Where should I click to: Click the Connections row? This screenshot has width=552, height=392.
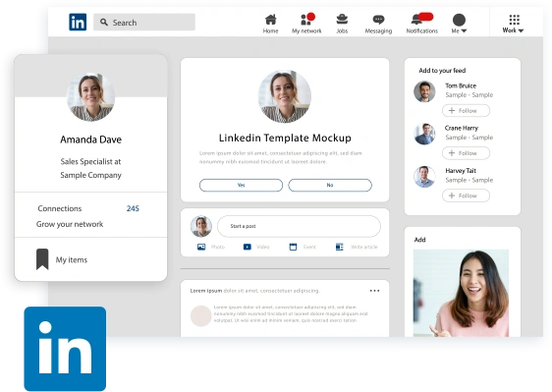88,208
